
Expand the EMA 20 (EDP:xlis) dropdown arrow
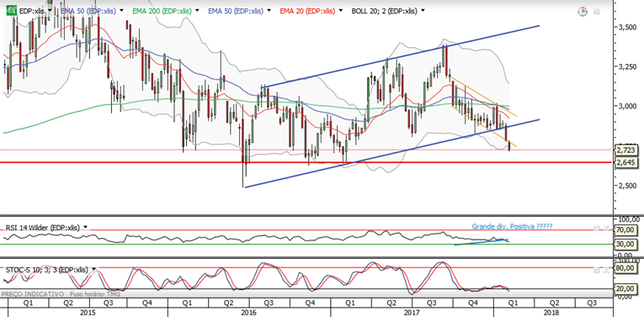[x=341, y=11]
